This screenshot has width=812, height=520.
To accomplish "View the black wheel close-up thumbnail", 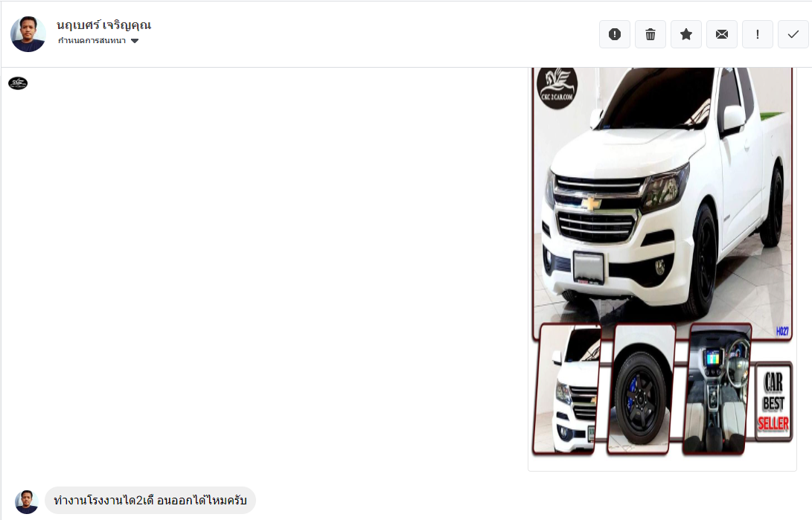I will coord(642,389).
